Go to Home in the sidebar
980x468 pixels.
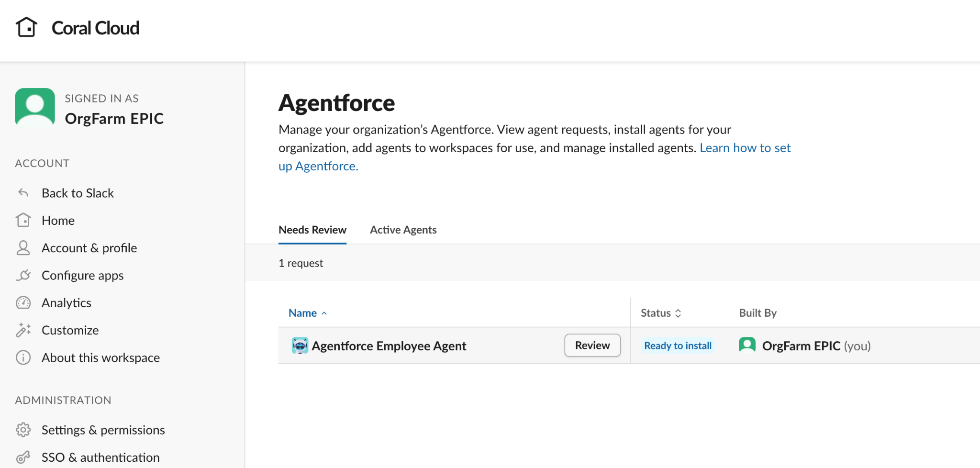click(58, 221)
